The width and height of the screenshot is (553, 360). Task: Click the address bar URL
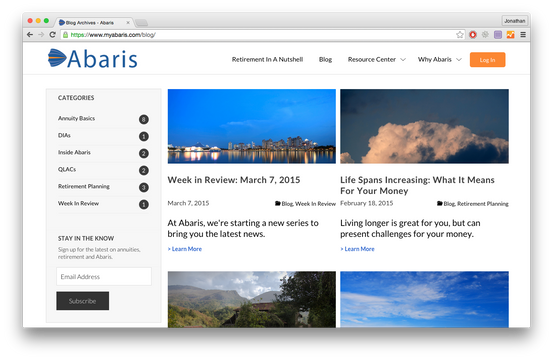point(113,35)
